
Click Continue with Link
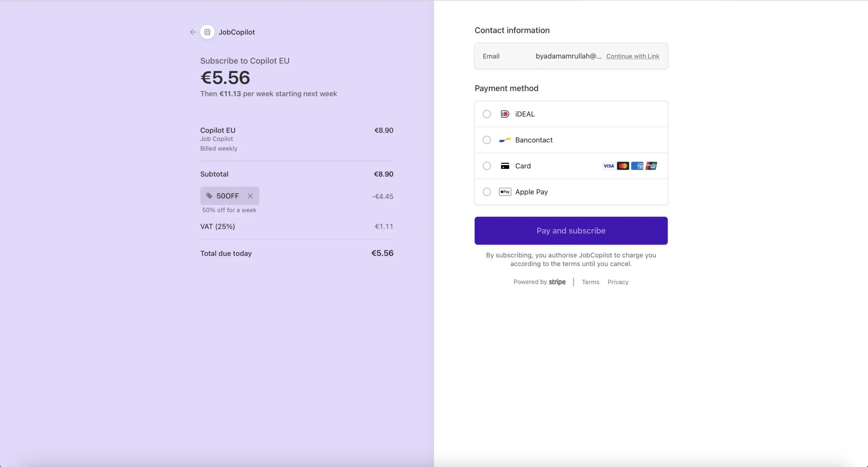[632, 56]
